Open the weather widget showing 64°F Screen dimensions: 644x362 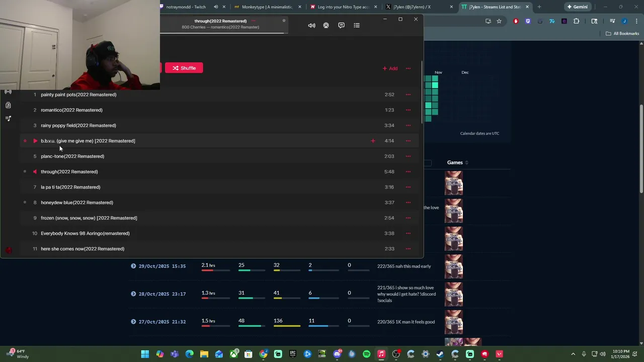(x=18, y=354)
